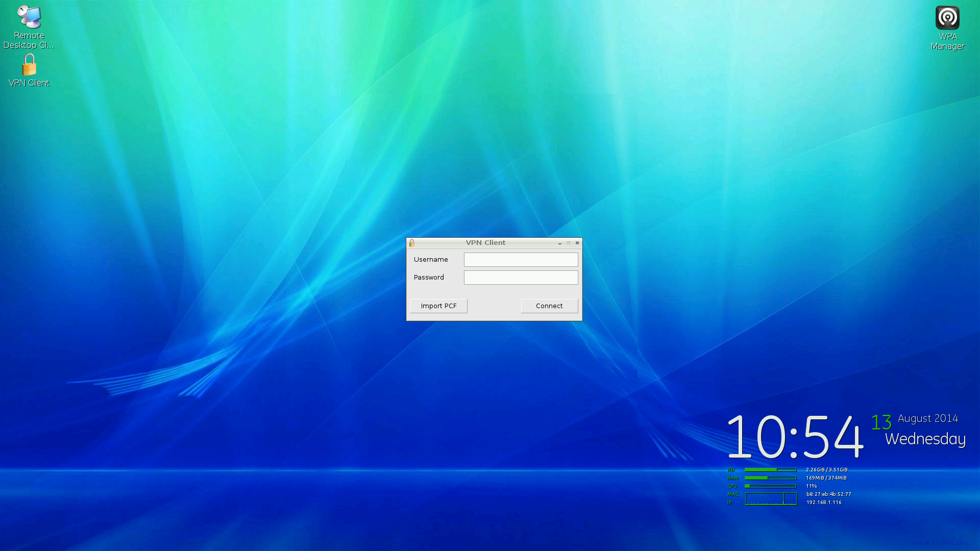Screen dimensions: 980x551
Task: Click the RAM usage progress bar
Action: click(771, 478)
